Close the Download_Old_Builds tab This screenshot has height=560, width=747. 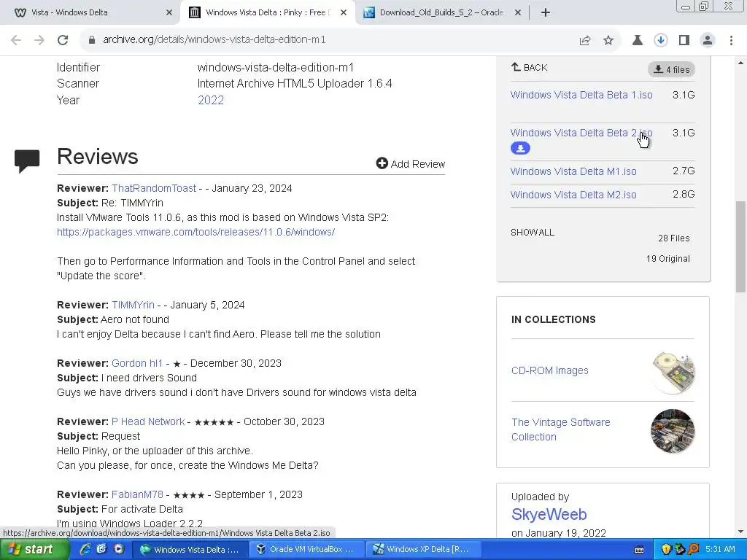click(518, 12)
